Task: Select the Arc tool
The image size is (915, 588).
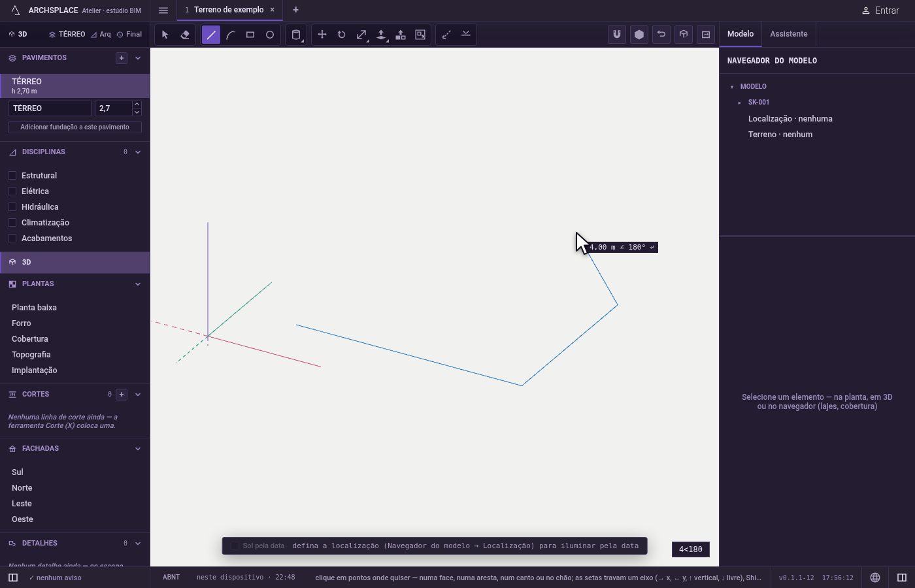Action: [x=231, y=35]
